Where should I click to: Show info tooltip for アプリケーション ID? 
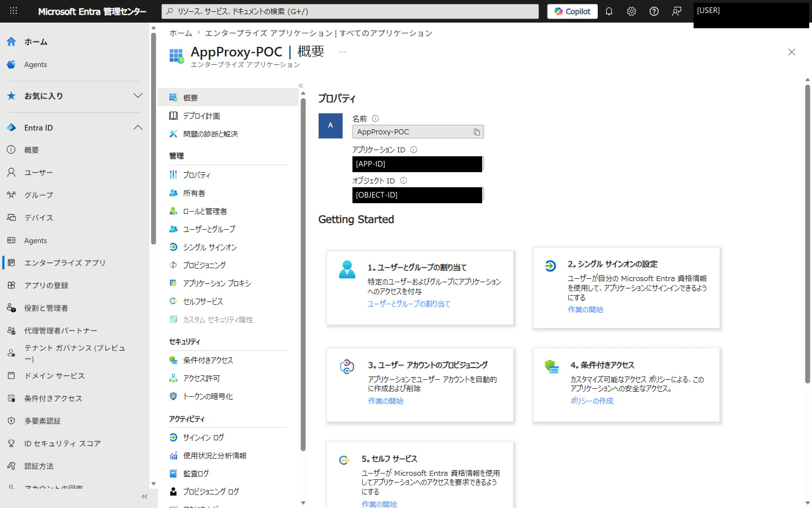(x=413, y=150)
